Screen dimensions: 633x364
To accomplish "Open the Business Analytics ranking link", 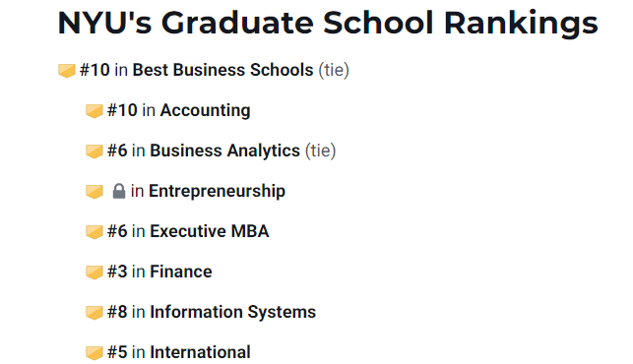I will (224, 151).
